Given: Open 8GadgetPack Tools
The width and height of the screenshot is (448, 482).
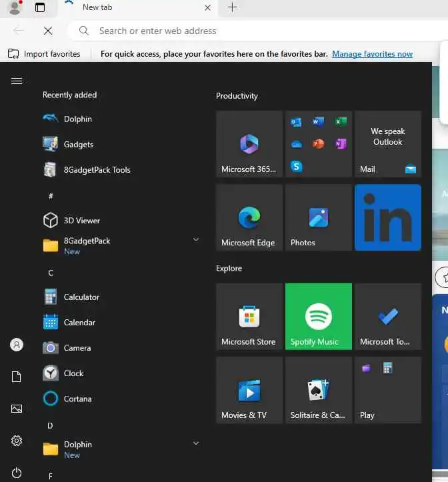Looking at the screenshot, I should pyautogui.click(x=121, y=170).
